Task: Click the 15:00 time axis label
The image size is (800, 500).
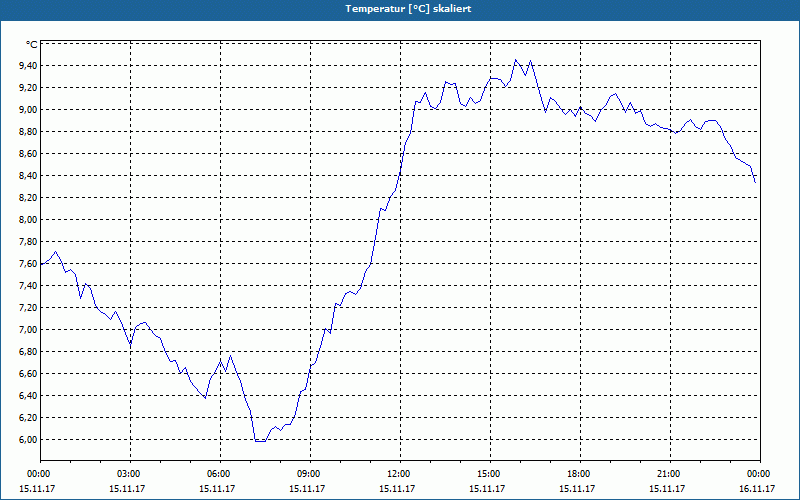Action: pos(487,474)
